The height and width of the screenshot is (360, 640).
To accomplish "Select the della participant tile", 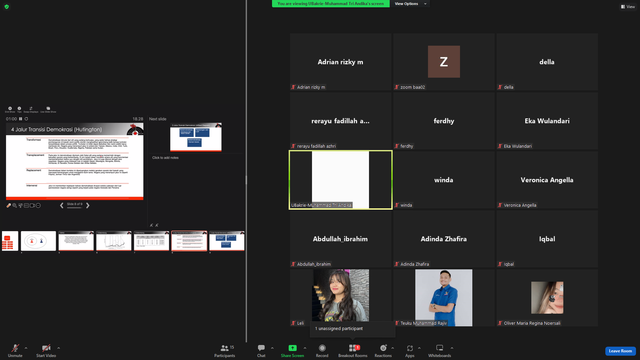I will pyautogui.click(x=547, y=62).
